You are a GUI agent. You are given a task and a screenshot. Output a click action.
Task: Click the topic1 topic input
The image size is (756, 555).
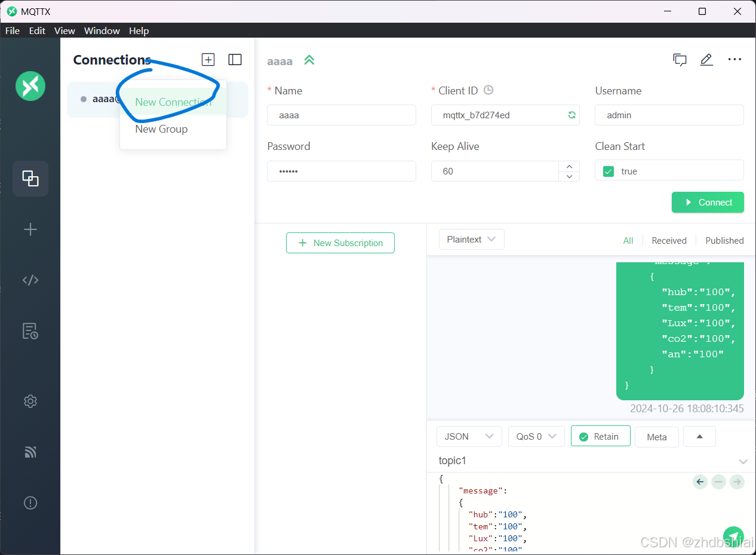click(x=585, y=461)
